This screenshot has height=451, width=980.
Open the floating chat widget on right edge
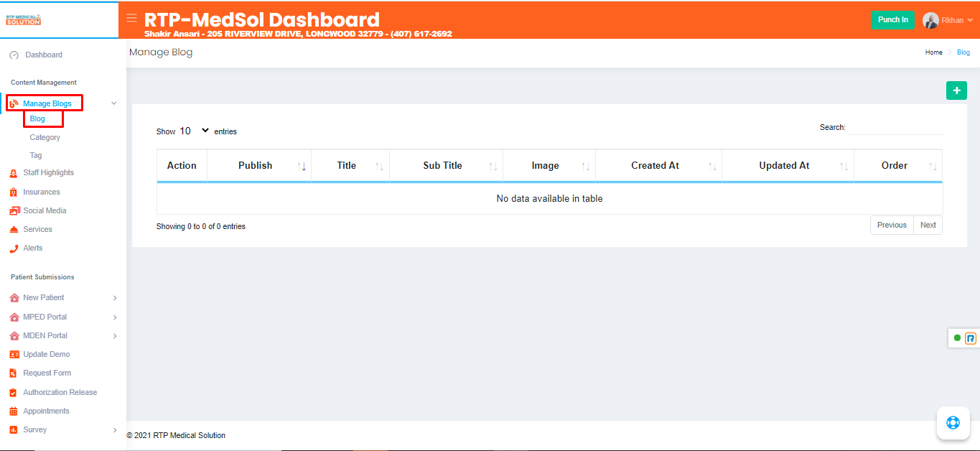pyautogui.click(x=965, y=338)
